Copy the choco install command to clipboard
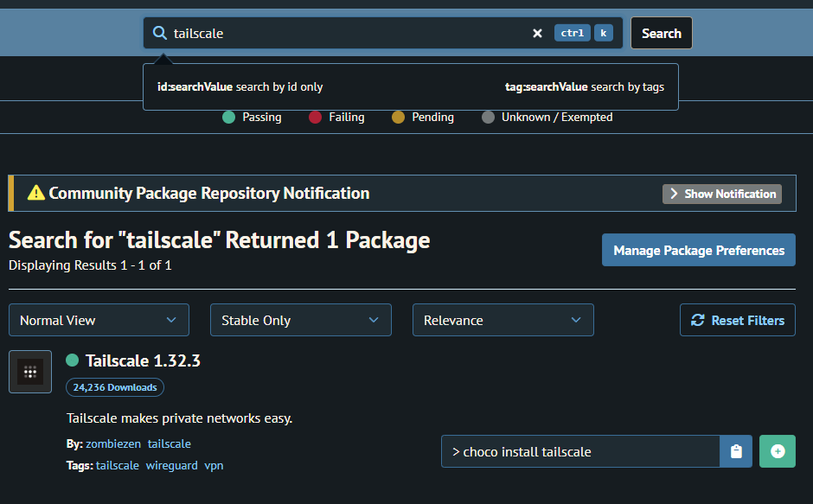Viewport: 813px width, 504px height. tap(735, 450)
